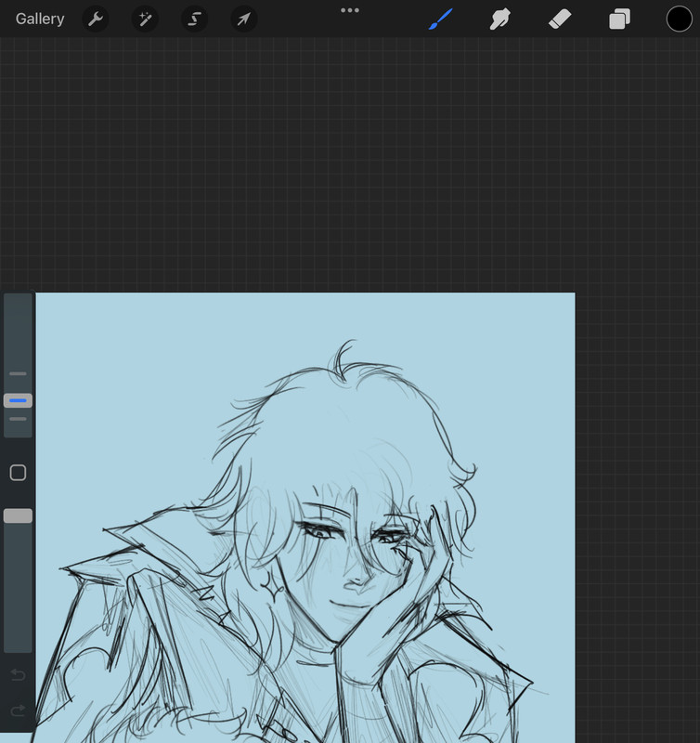Undo the last stroke
The height and width of the screenshot is (743, 700).
pyautogui.click(x=18, y=674)
